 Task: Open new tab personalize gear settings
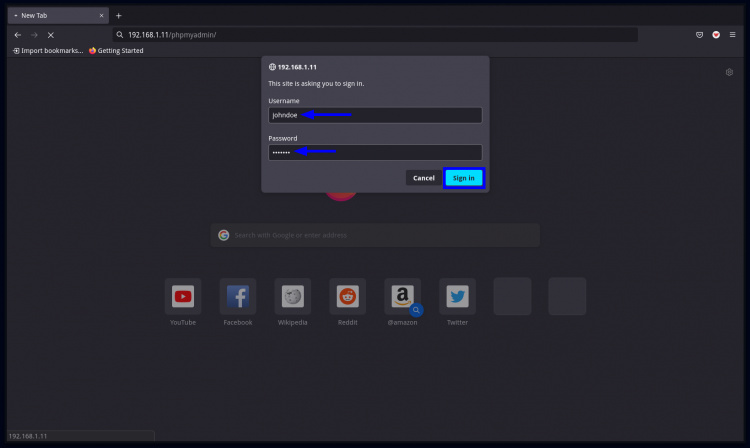pos(730,73)
